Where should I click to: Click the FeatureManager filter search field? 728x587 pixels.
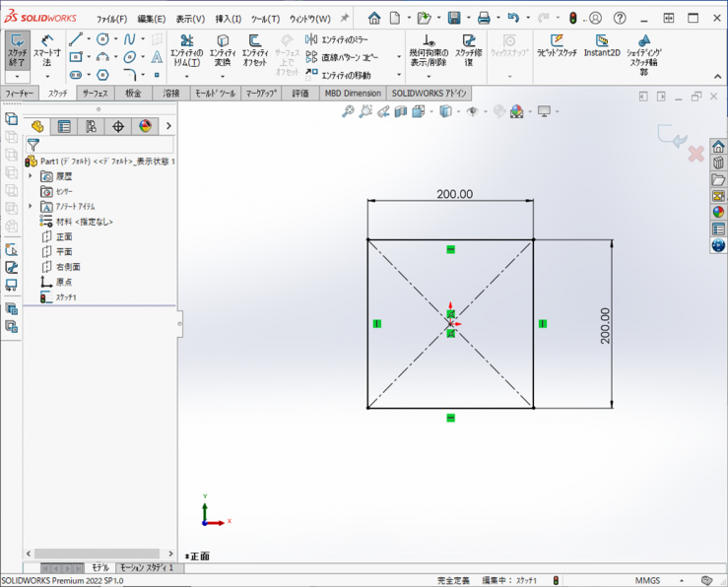99,144
